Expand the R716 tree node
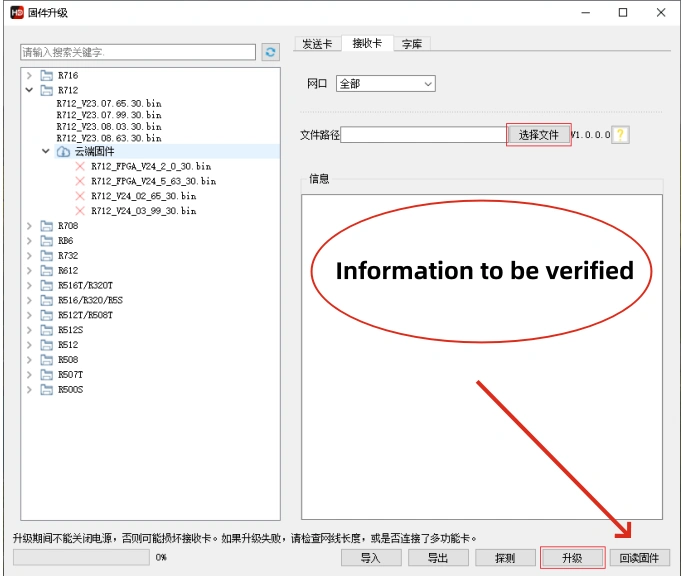This screenshot has width=682, height=576. pyautogui.click(x=29, y=75)
